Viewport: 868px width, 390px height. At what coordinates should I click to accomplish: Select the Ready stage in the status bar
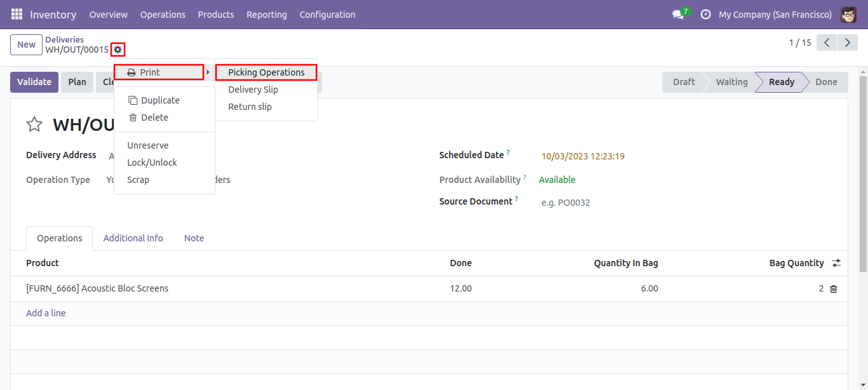pyautogui.click(x=782, y=82)
